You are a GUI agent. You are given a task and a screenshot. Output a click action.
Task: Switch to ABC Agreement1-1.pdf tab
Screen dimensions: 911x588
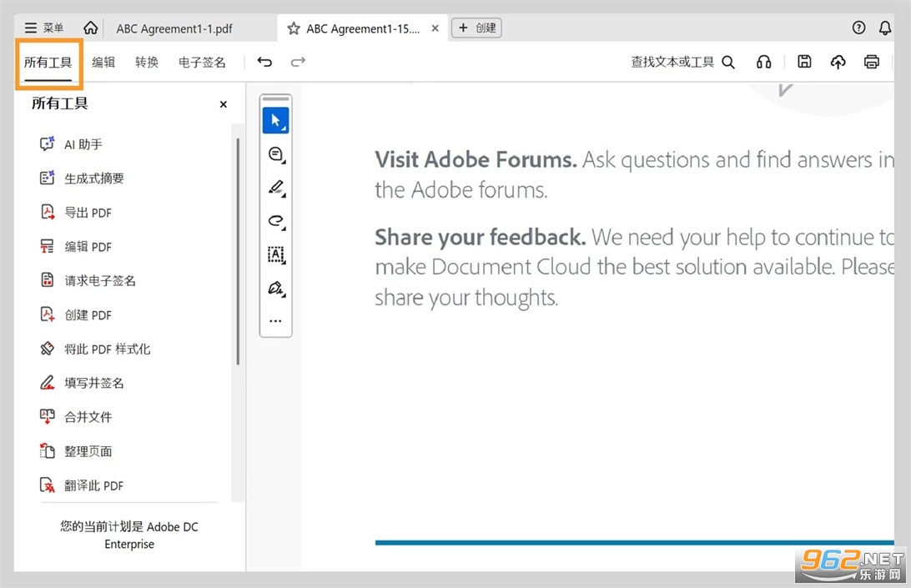click(x=174, y=28)
